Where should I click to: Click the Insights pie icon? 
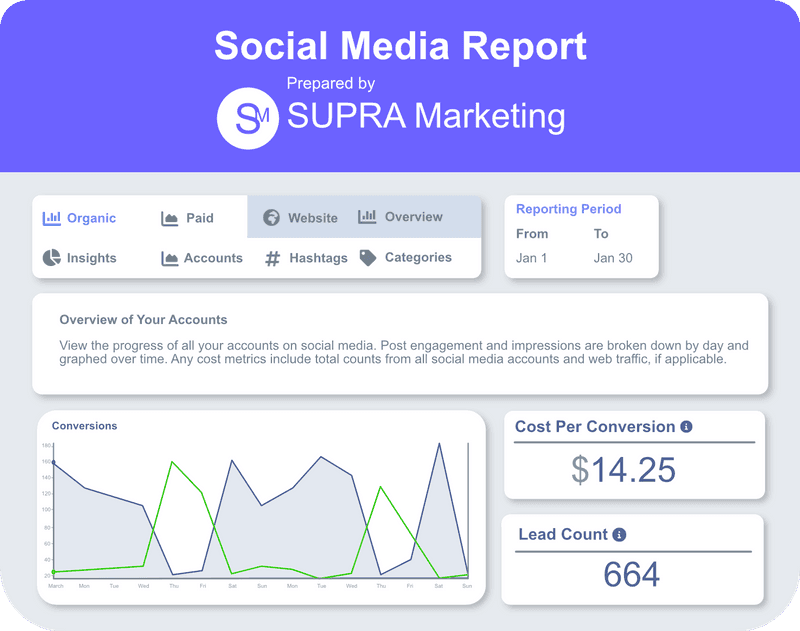(52, 258)
